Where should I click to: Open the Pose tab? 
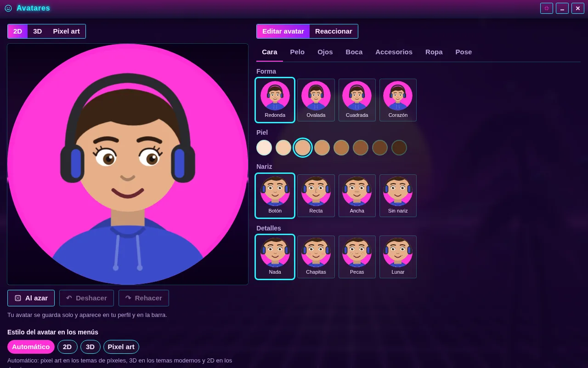tap(464, 52)
